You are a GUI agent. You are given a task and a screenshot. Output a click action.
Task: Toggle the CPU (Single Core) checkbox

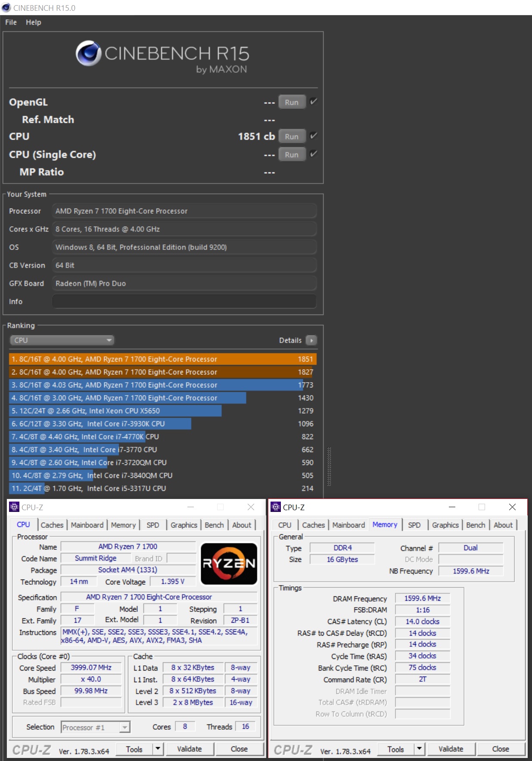click(314, 154)
